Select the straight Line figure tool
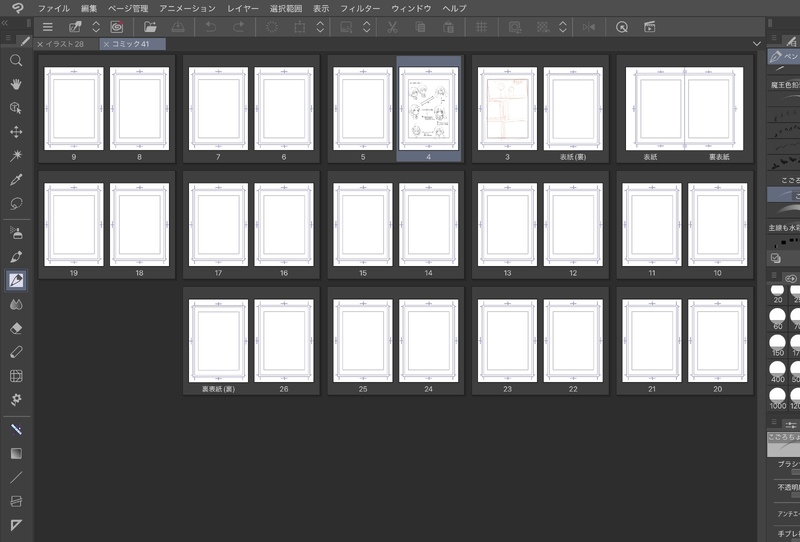 click(x=16, y=477)
